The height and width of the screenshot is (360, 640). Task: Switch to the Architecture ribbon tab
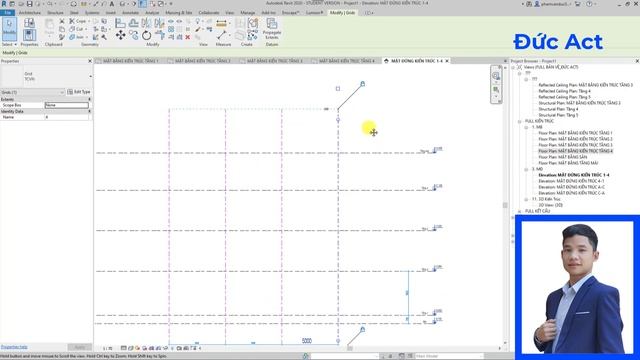coord(30,13)
